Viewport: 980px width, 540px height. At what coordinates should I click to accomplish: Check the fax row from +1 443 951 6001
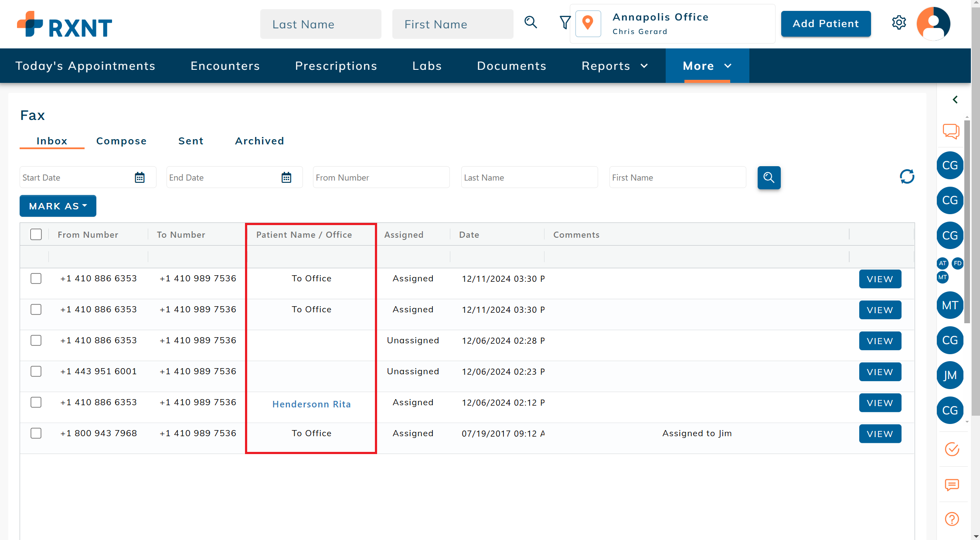[36, 371]
